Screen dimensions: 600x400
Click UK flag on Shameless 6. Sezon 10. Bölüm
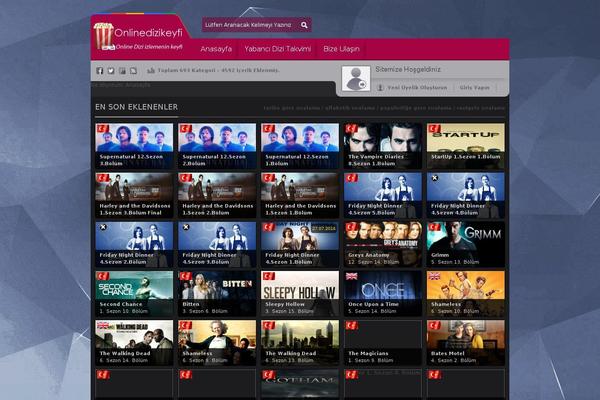click(x=434, y=276)
